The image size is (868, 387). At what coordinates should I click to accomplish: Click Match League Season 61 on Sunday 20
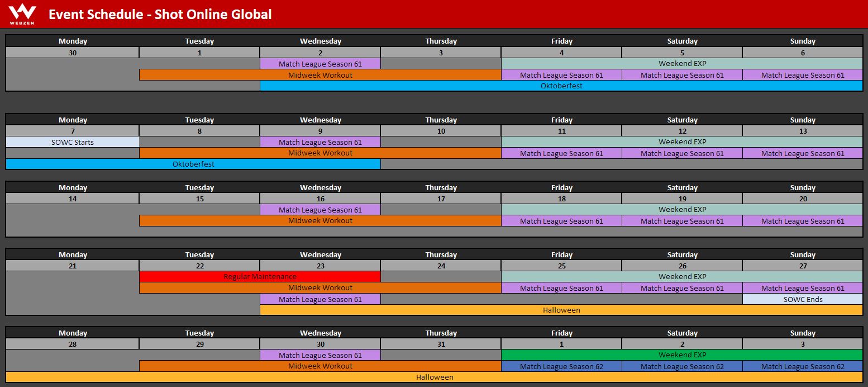803,221
